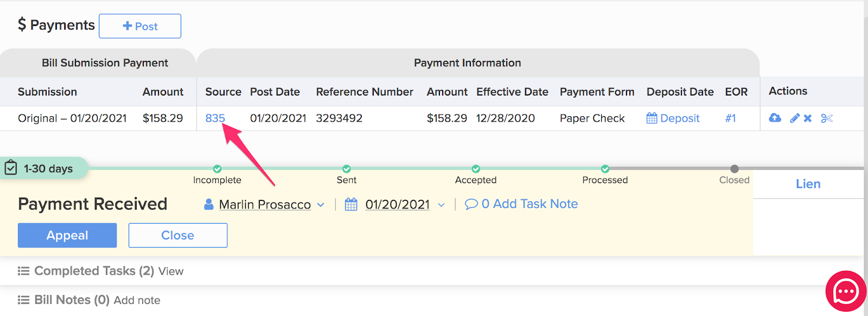Open the EOR #1 link
868x316 pixels.
tap(730, 118)
